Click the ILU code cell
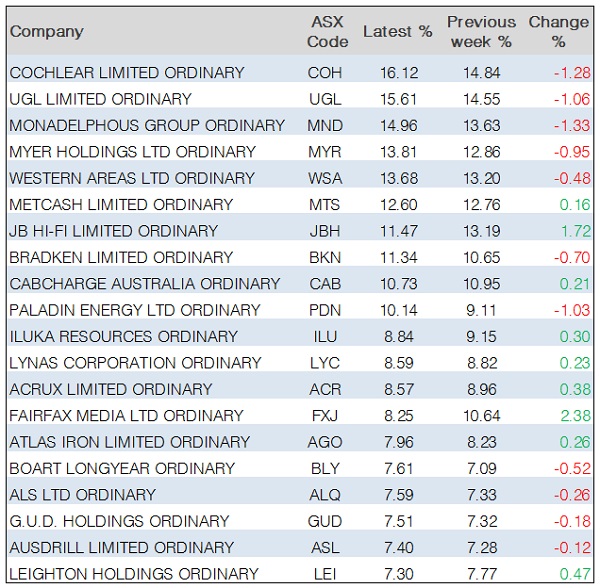 pyautogui.click(x=325, y=336)
